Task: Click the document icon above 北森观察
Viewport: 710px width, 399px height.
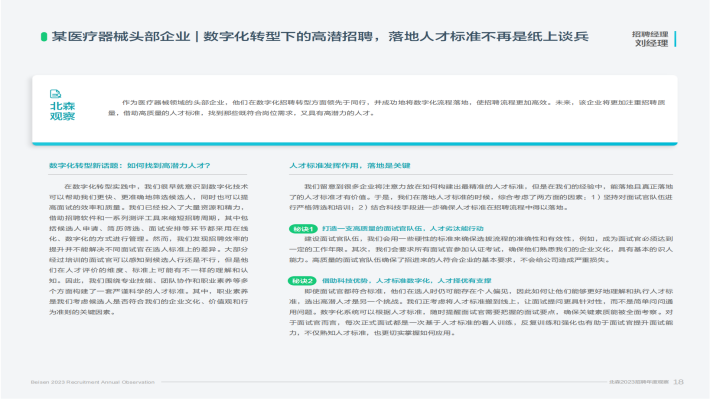Action: [x=55, y=94]
